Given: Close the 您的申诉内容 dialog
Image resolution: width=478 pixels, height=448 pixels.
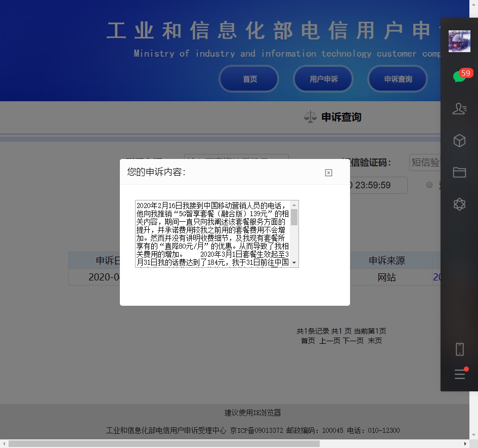Looking at the screenshot, I should point(328,173).
